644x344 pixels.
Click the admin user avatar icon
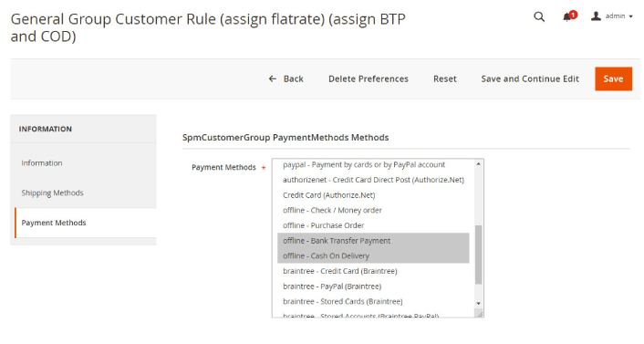coord(596,16)
